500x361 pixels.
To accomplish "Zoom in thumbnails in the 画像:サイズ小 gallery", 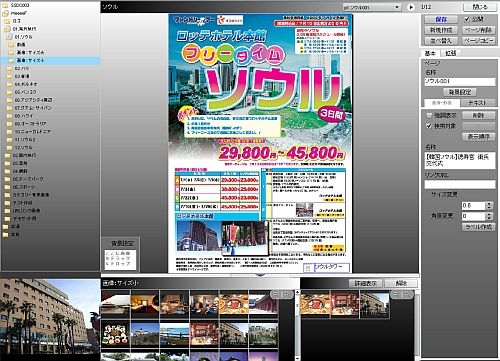I will 286,294.
